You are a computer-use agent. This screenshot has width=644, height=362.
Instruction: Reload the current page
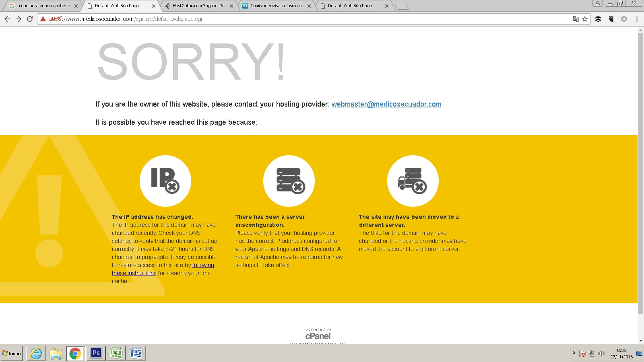30,19
